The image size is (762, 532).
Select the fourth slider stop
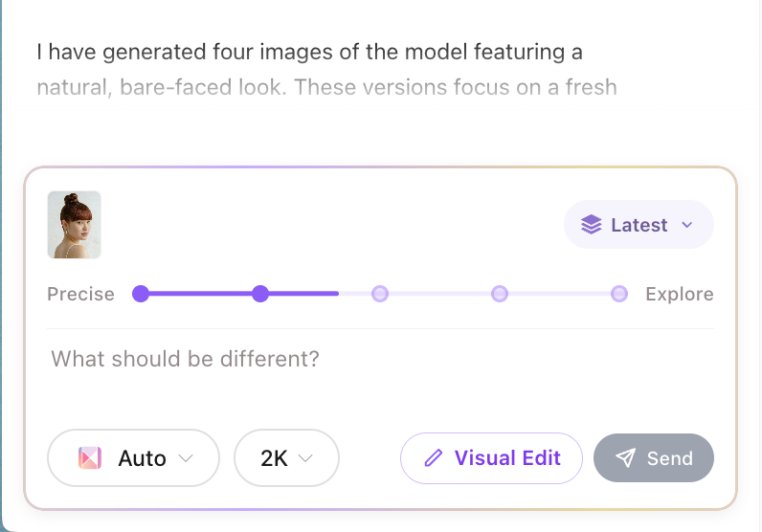tap(500, 294)
